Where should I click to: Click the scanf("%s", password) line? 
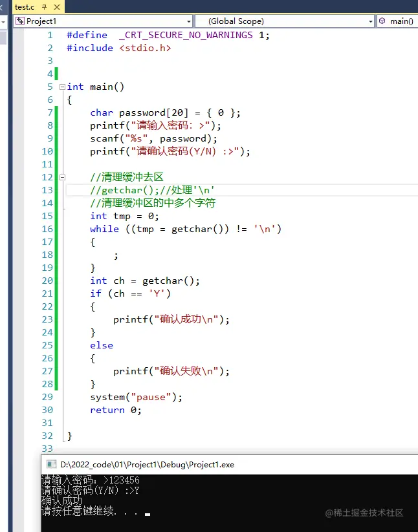point(153,138)
